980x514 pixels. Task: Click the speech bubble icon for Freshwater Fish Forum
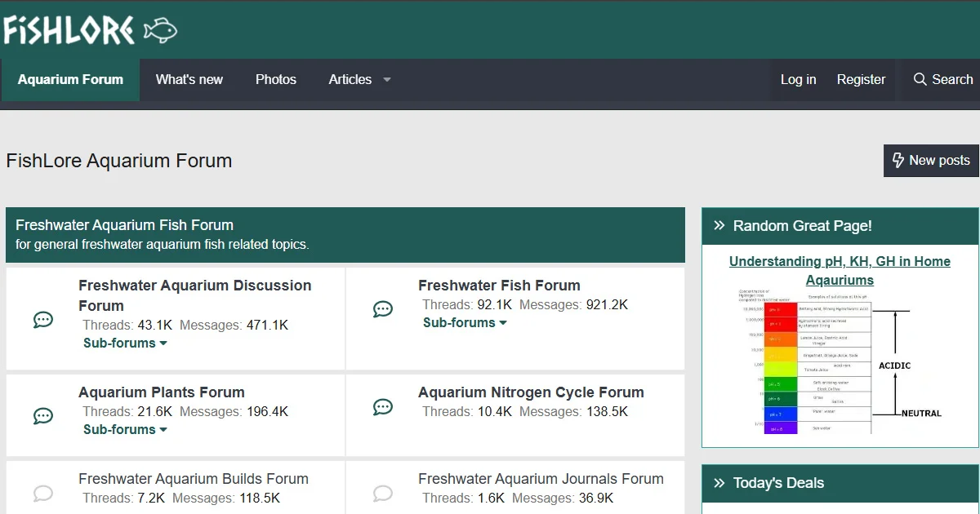[x=383, y=308]
